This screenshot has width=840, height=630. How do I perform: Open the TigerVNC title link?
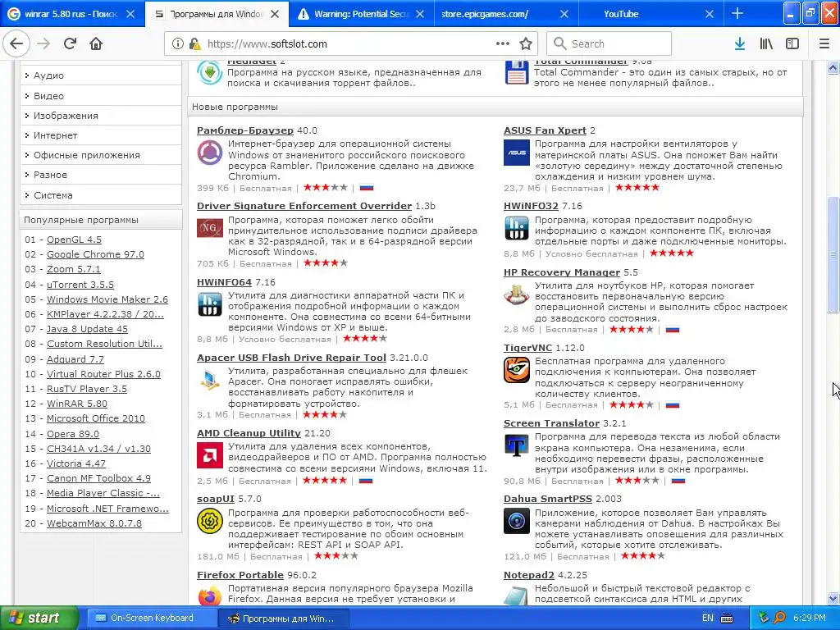[x=527, y=348]
